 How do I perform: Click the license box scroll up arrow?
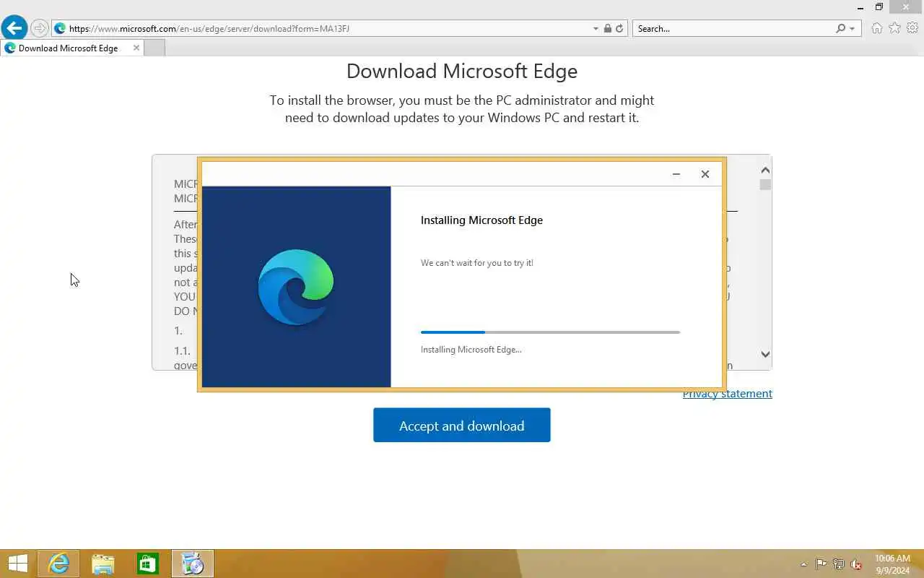coord(765,171)
